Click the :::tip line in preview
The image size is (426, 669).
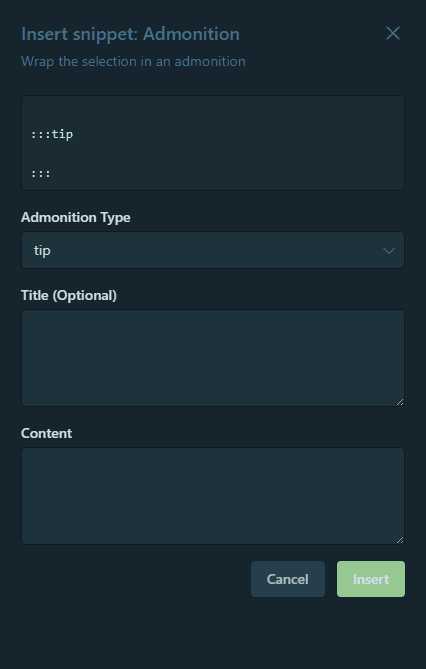click(52, 134)
